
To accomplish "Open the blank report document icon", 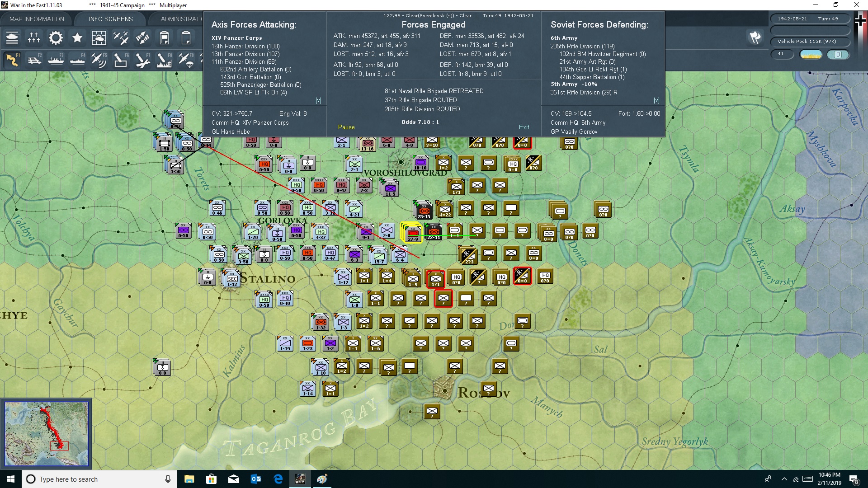I will point(186,38).
